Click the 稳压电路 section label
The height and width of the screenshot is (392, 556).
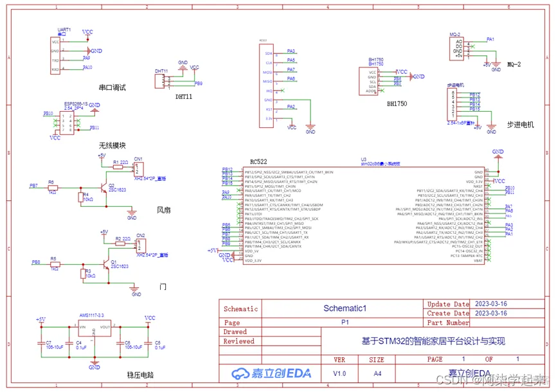pos(140,375)
